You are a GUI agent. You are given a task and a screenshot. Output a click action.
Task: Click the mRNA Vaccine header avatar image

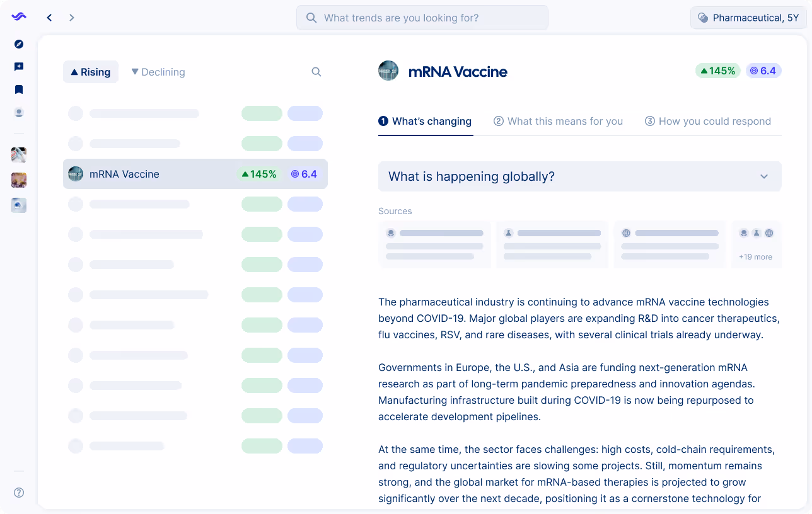388,71
